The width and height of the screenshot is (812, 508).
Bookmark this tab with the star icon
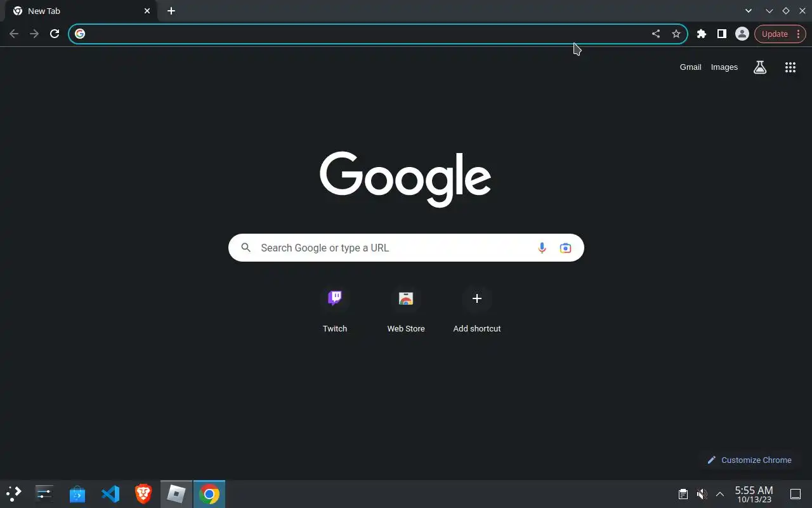pos(676,34)
